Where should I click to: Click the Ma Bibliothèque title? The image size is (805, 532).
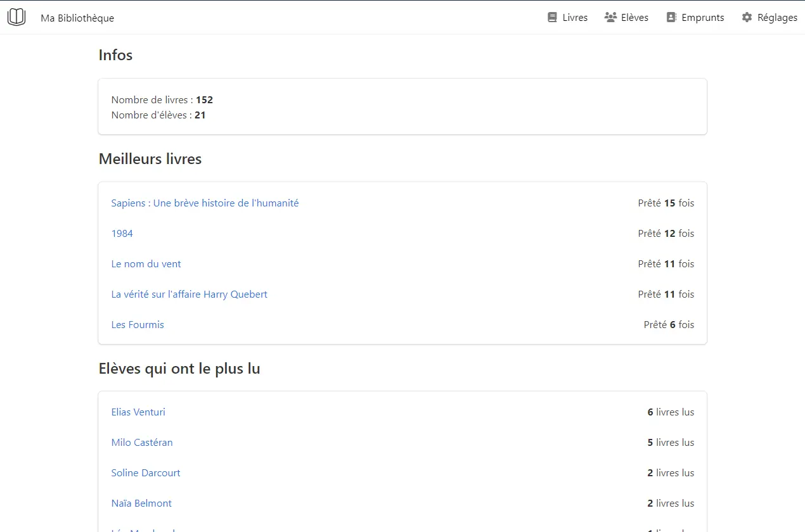pos(77,18)
